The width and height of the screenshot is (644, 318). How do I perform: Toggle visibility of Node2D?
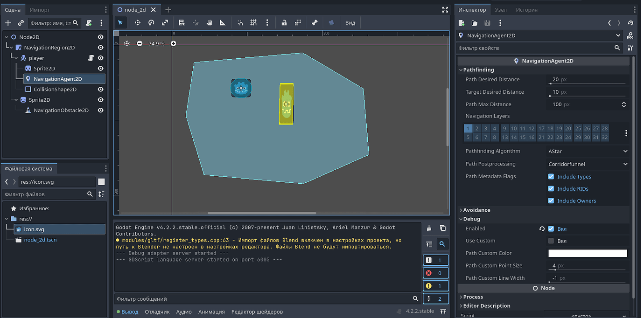point(100,37)
